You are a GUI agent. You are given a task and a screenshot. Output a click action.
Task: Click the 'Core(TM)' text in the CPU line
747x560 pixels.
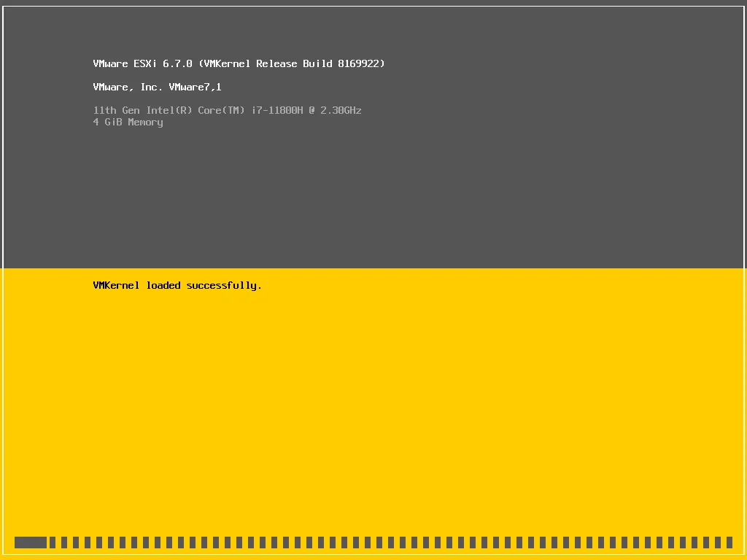pos(221,111)
